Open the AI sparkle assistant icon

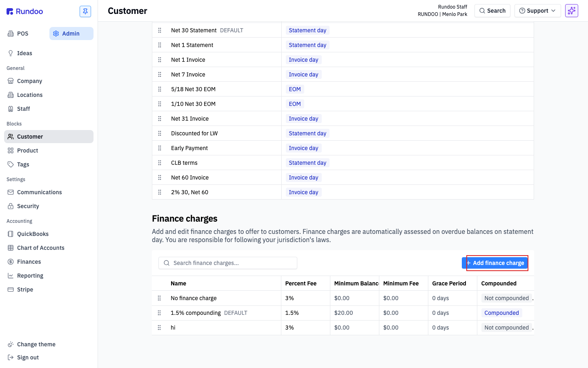click(572, 11)
